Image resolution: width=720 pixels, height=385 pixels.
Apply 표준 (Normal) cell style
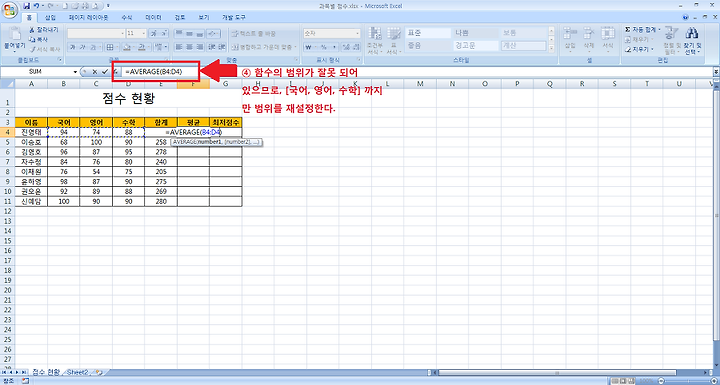click(x=427, y=33)
